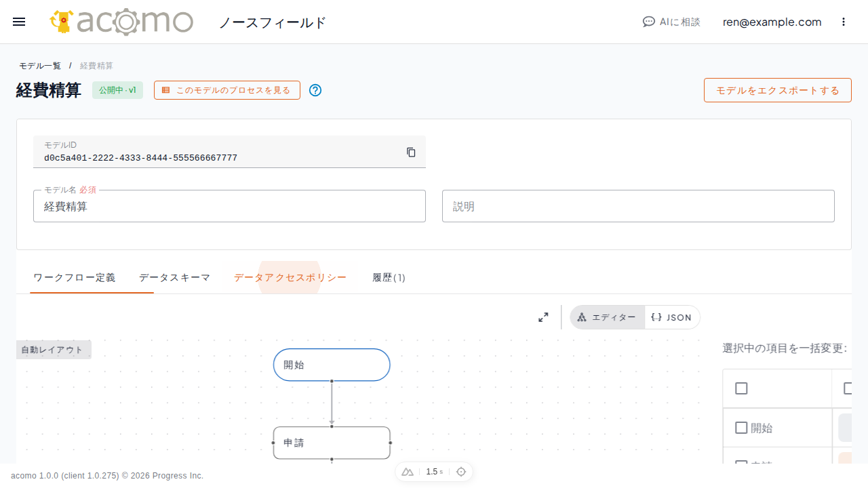The width and height of the screenshot is (868, 488).
Task: Click モデルをエクスポートする to export the model
Action: click(778, 90)
